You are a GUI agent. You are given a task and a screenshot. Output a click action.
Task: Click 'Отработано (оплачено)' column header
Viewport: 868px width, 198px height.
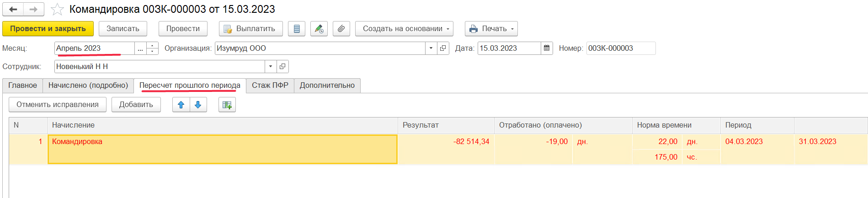click(563, 125)
